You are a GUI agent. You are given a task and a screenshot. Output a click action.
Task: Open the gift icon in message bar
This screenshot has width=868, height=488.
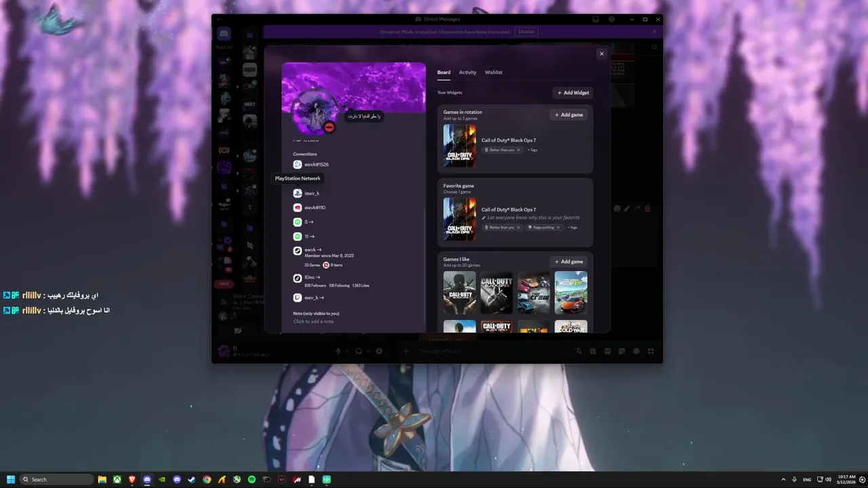coord(593,351)
